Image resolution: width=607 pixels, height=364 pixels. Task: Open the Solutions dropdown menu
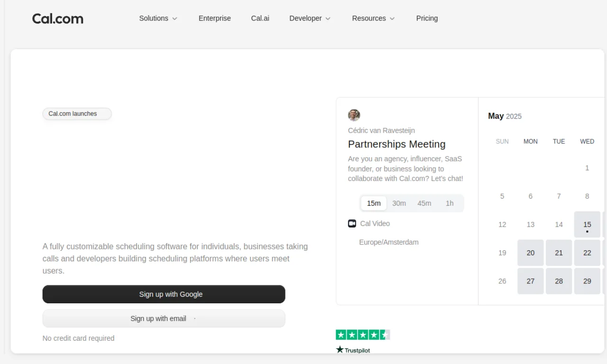click(x=158, y=18)
